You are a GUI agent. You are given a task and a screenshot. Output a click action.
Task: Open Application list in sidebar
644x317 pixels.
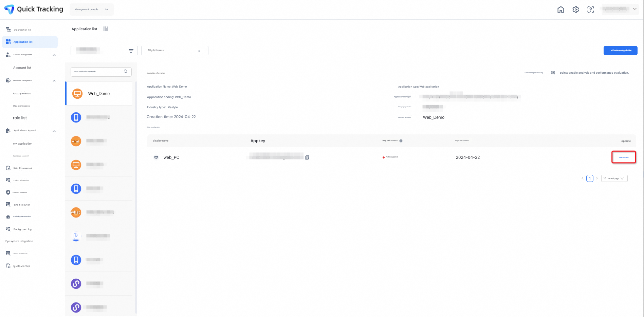pos(30,42)
